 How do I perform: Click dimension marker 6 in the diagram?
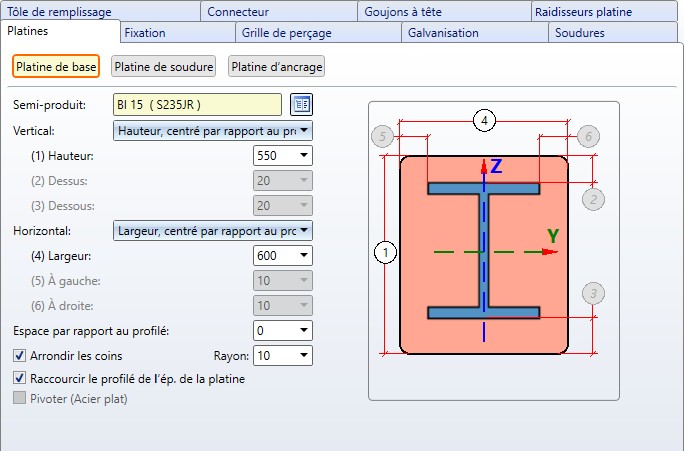coord(589,136)
